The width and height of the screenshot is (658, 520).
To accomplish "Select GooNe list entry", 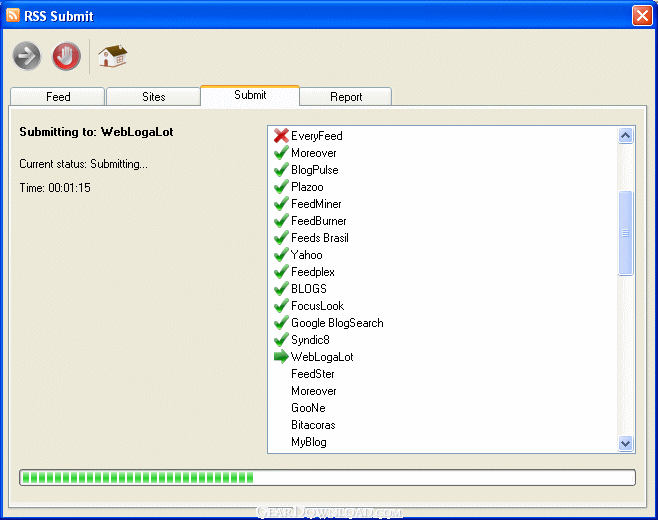I will click(308, 408).
